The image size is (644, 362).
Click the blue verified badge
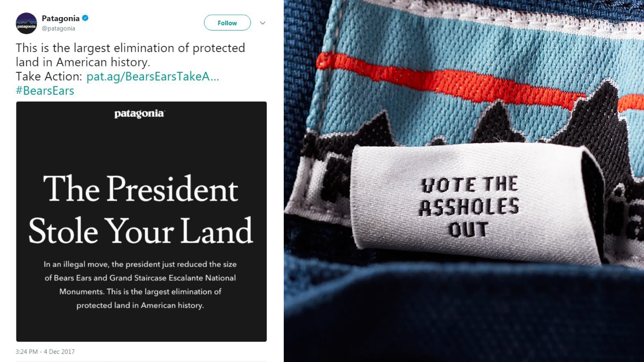(x=85, y=18)
